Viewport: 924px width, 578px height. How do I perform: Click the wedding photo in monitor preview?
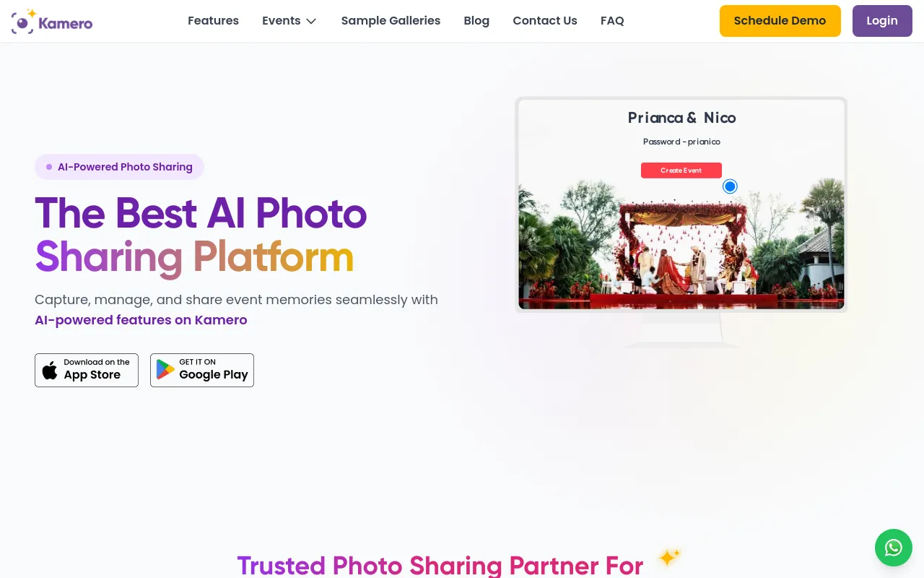pyautogui.click(x=681, y=246)
